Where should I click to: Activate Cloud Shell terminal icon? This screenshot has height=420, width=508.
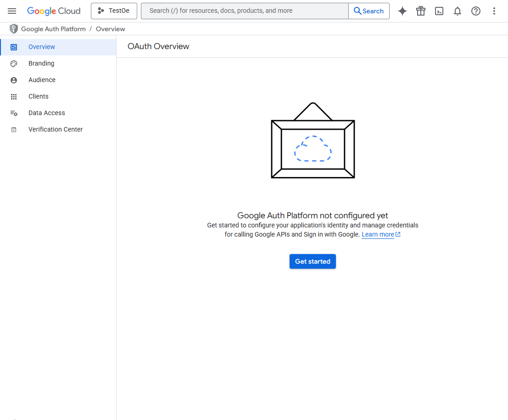(x=439, y=11)
